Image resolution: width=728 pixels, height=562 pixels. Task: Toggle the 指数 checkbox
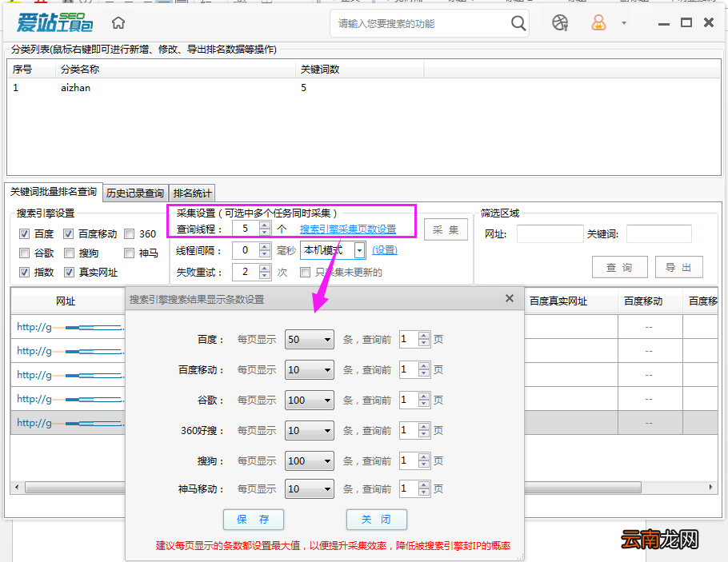point(24,272)
